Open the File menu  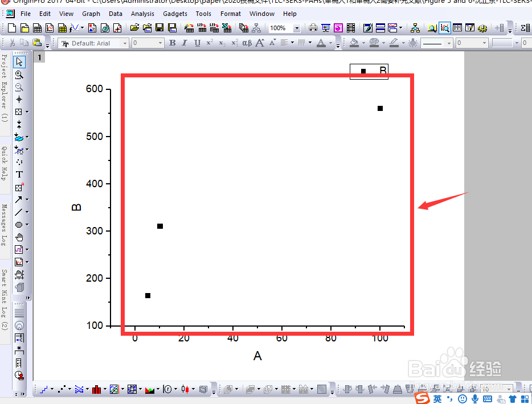[x=26, y=14]
